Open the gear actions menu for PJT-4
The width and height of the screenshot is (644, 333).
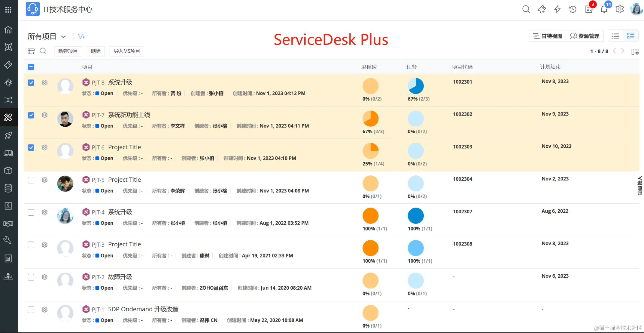coord(44,212)
